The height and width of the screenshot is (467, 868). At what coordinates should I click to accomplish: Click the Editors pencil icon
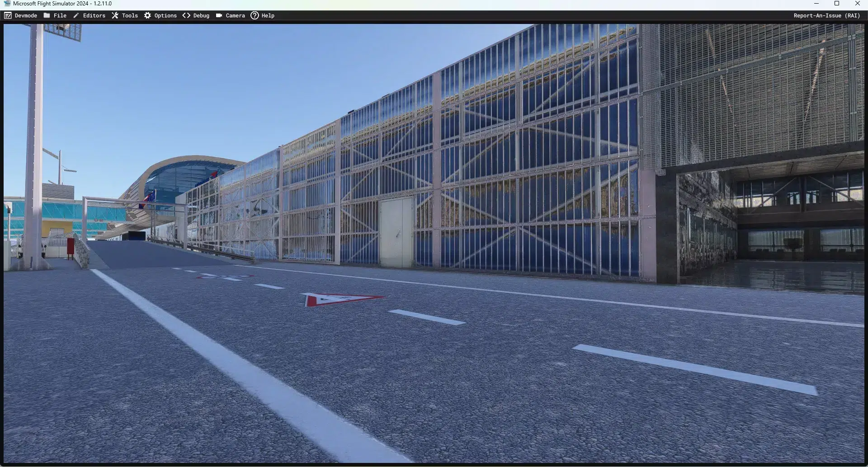pyautogui.click(x=76, y=15)
